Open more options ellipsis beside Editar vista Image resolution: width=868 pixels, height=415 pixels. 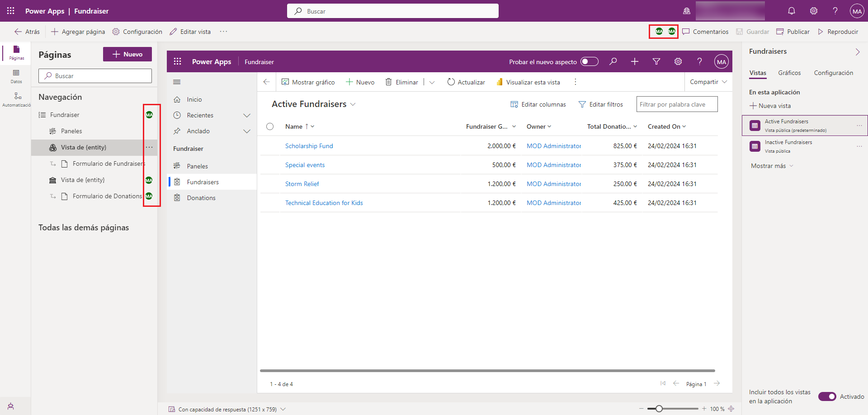point(223,32)
